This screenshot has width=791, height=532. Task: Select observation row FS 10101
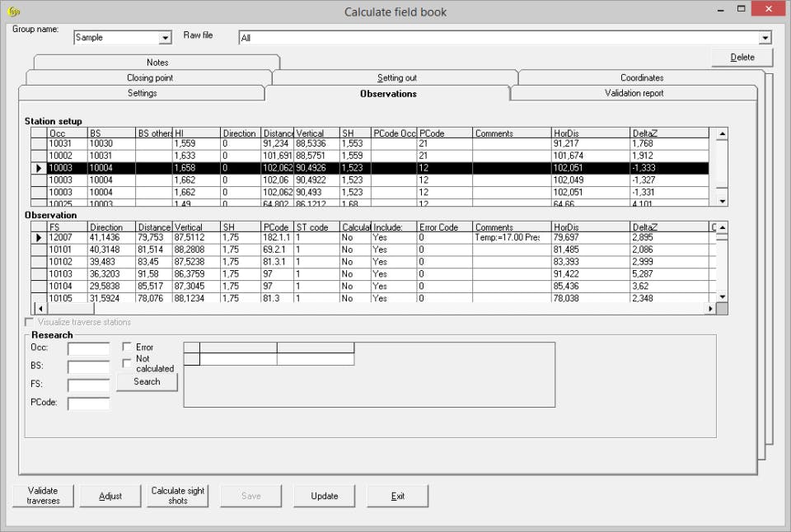click(x=373, y=250)
